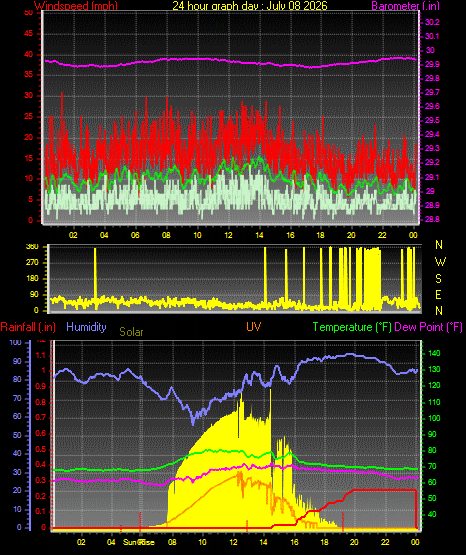Select the 'Solar' legend label

[x=131, y=332]
